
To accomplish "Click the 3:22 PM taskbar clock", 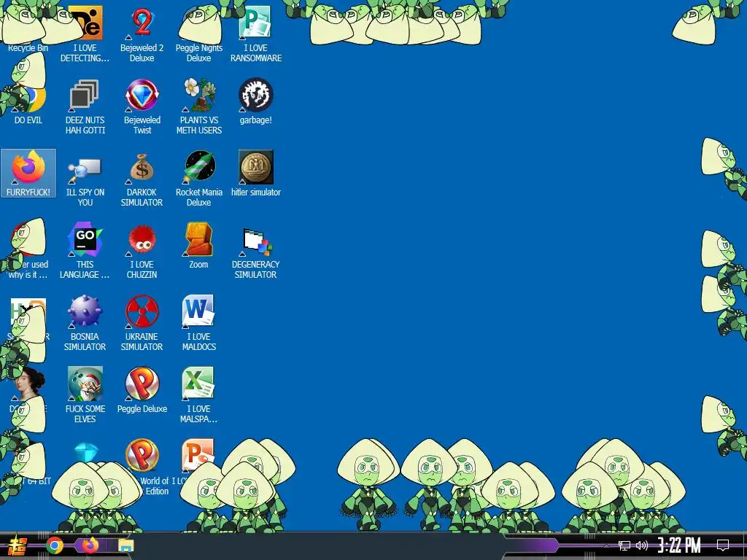I will pos(679,545).
